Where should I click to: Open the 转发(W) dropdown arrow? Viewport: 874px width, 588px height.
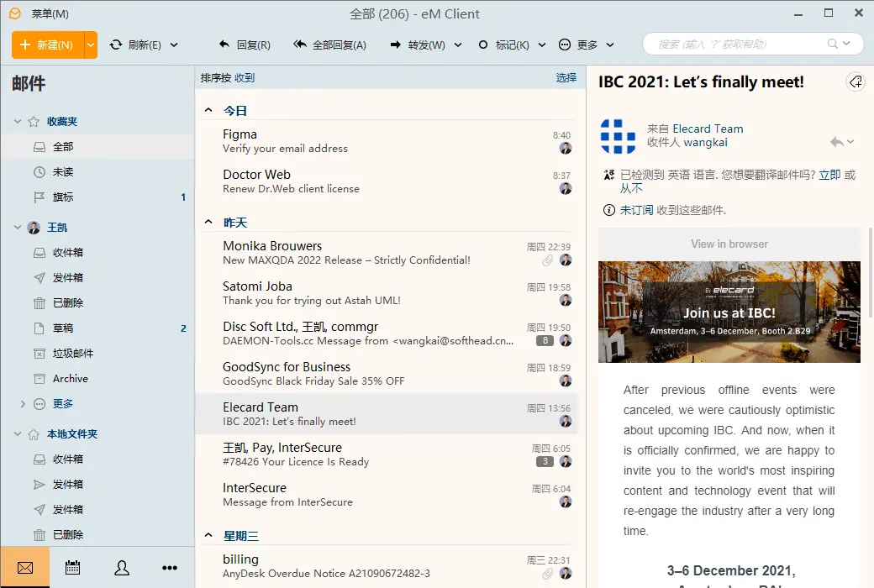[x=458, y=45]
